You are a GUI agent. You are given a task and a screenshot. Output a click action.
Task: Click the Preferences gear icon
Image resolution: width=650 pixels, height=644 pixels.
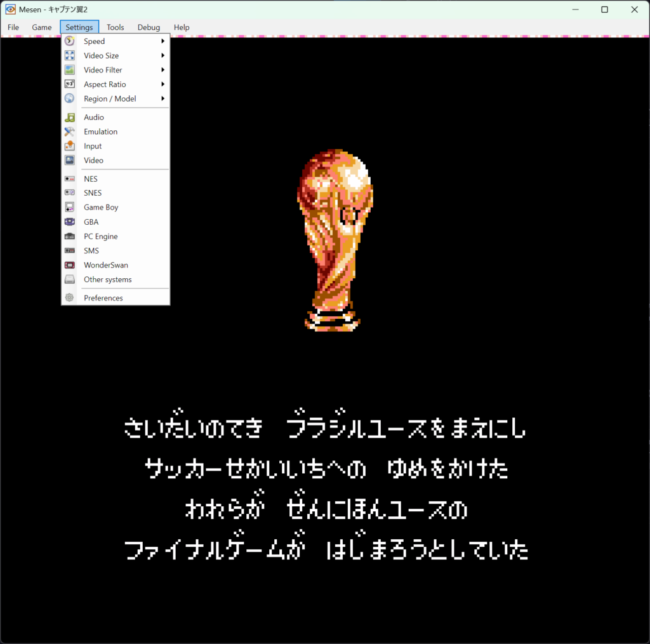coord(70,298)
